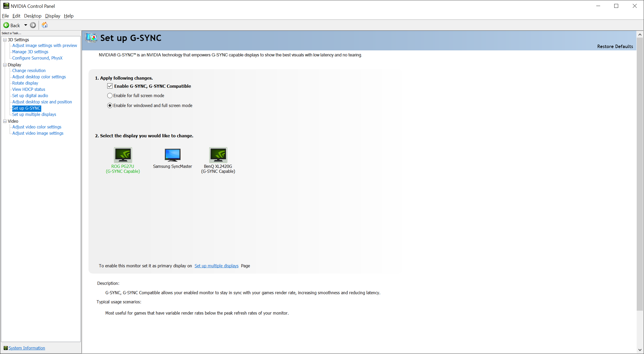Image resolution: width=644 pixels, height=354 pixels.
Task: Click Restore Defaults
Action: [x=615, y=46]
